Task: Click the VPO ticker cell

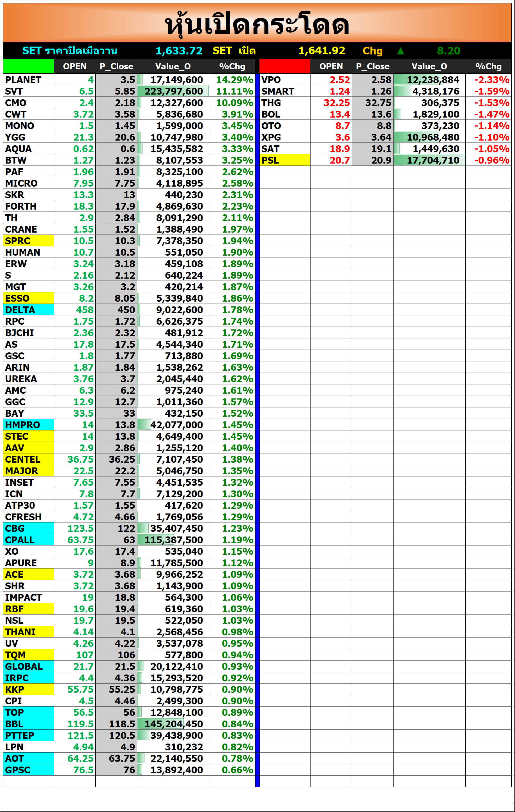Action: click(x=285, y=80)
